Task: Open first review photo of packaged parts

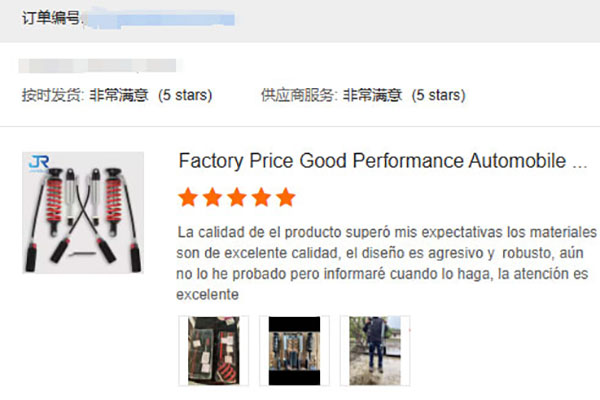Action: click(214, 351)
